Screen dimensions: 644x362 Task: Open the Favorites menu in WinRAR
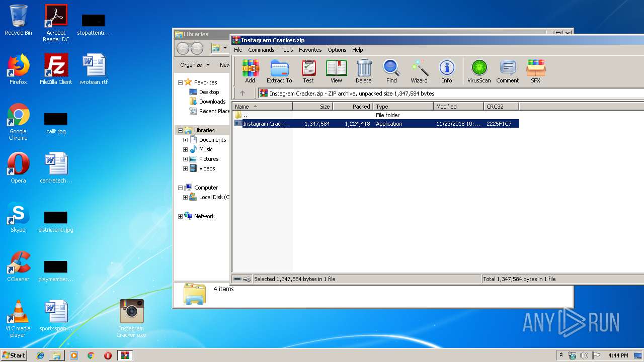click(x=310, y=50)
